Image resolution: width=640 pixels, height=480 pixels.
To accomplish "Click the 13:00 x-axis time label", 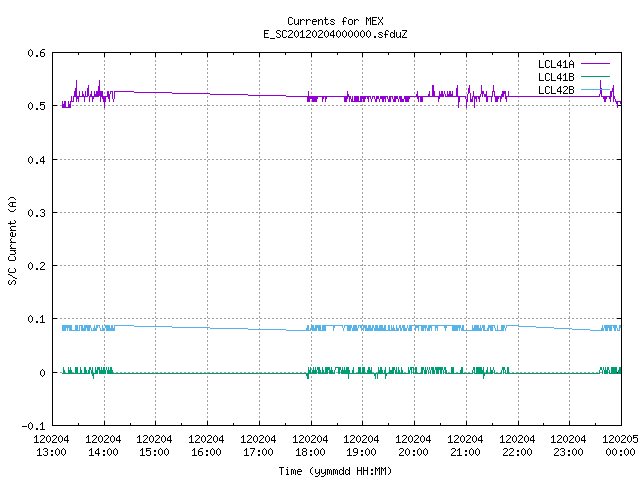I will [x=51, y=452].
